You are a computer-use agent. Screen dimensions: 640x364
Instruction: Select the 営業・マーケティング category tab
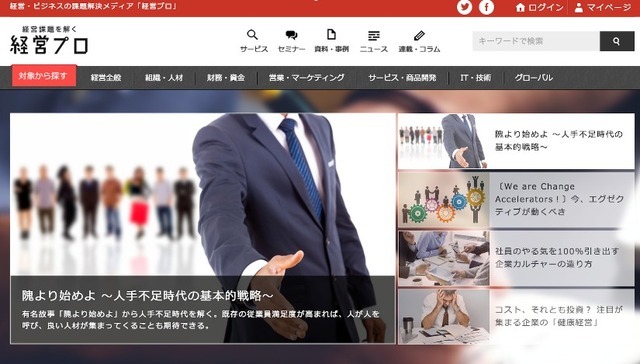point(307,78)
